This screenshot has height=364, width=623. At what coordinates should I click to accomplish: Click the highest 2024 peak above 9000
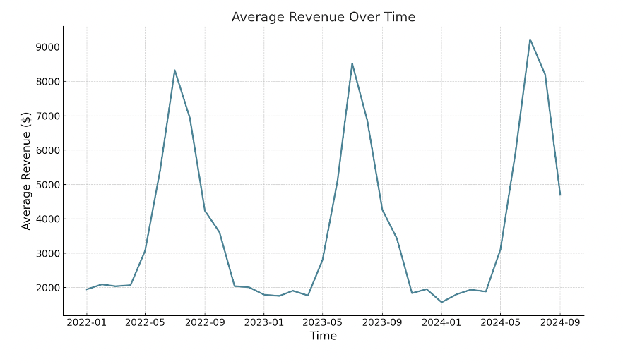530,40
